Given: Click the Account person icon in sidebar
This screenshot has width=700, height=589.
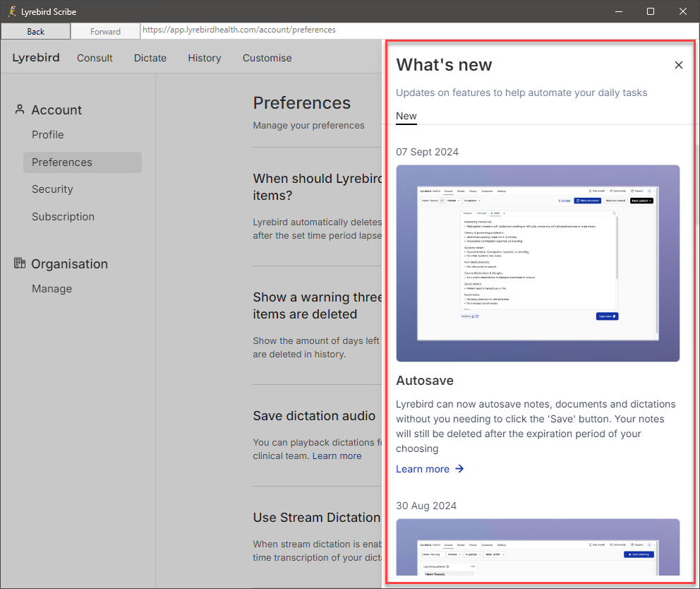Looking at the screenshot, I should 20,109.
